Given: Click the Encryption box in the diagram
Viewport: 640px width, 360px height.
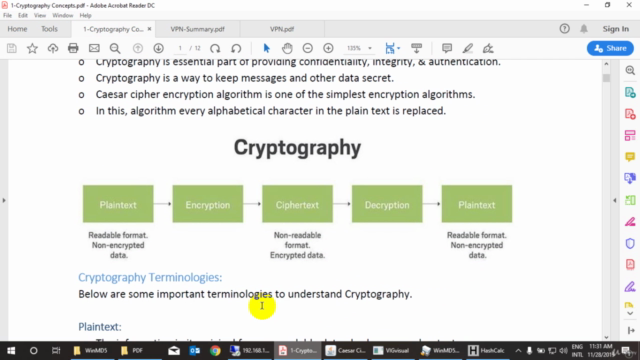Looking at the screenshot, I should pyautogui.click(x=208, y=204).
